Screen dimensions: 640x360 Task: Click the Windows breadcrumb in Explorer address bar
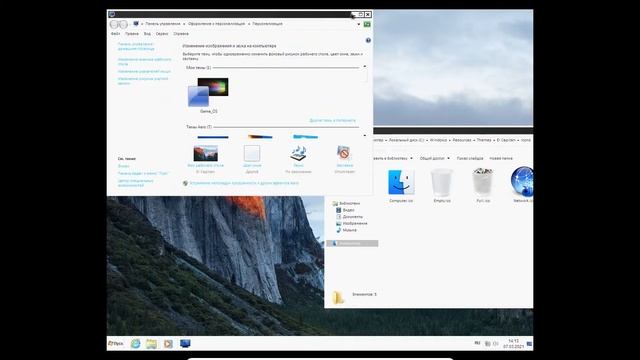tap(438, 140)
